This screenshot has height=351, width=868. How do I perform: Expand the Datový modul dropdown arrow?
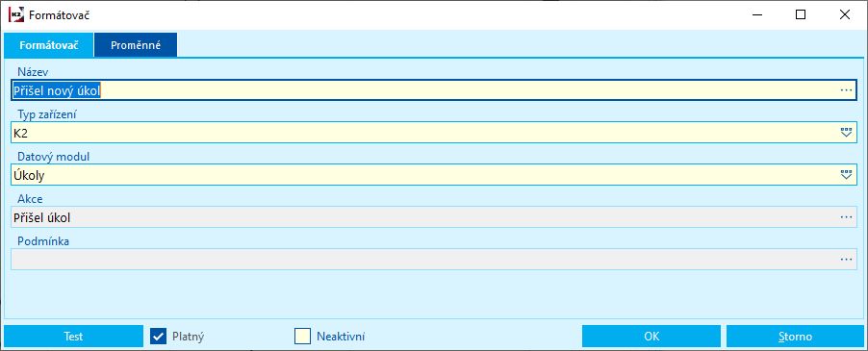tap(845, 175)
